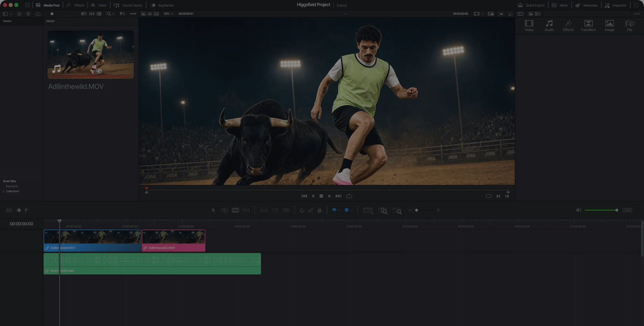Screen dimensions: 644x326
Task: Toggle linked selection chain icon
Action: [311, 210]
